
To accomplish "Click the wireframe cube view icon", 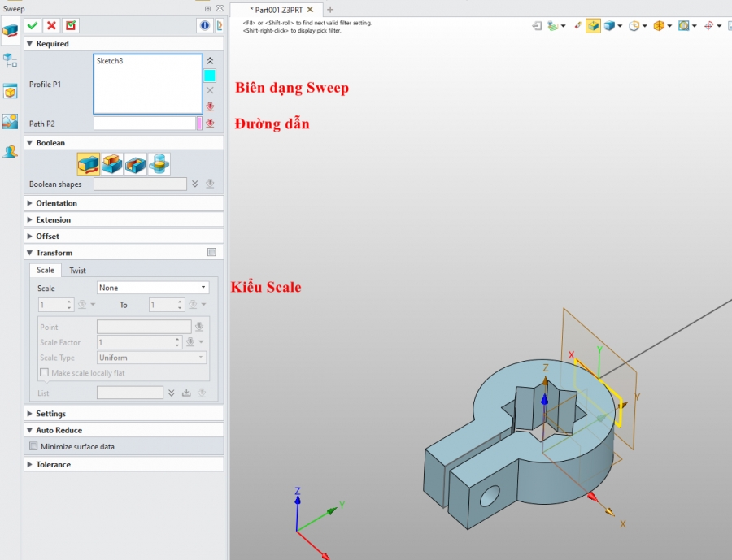I will (x=634, y=26).
